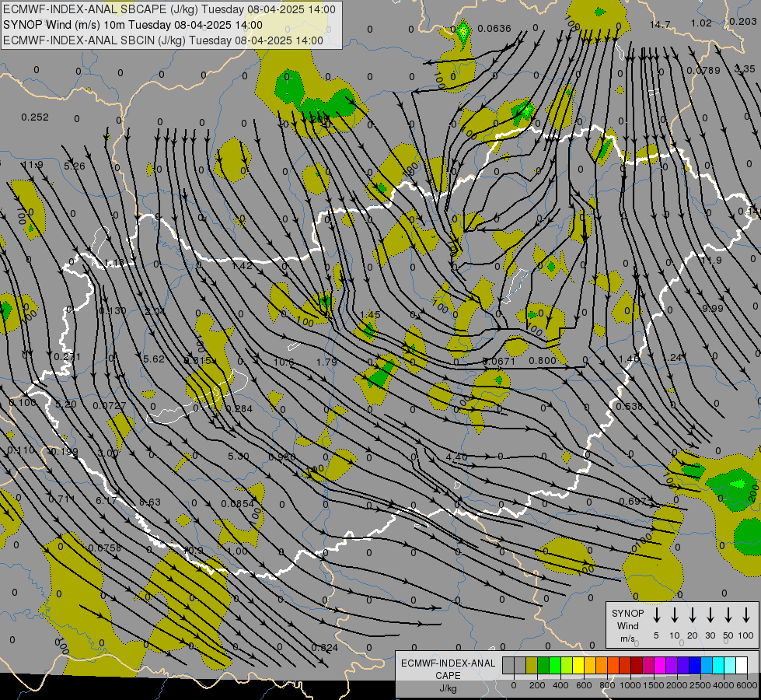Click the 5.62 value on the map
This screenshot has width=761, height=700.
[x=154, y=359]
